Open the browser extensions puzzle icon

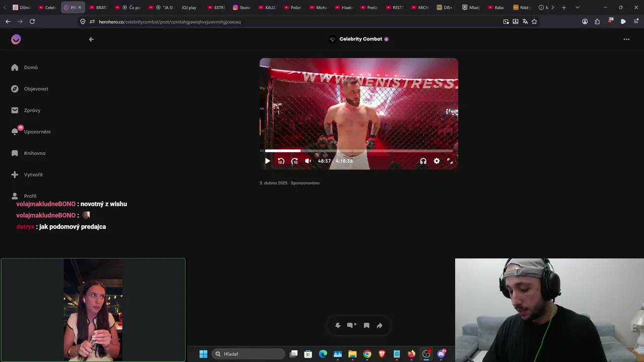tap(597, 22)
